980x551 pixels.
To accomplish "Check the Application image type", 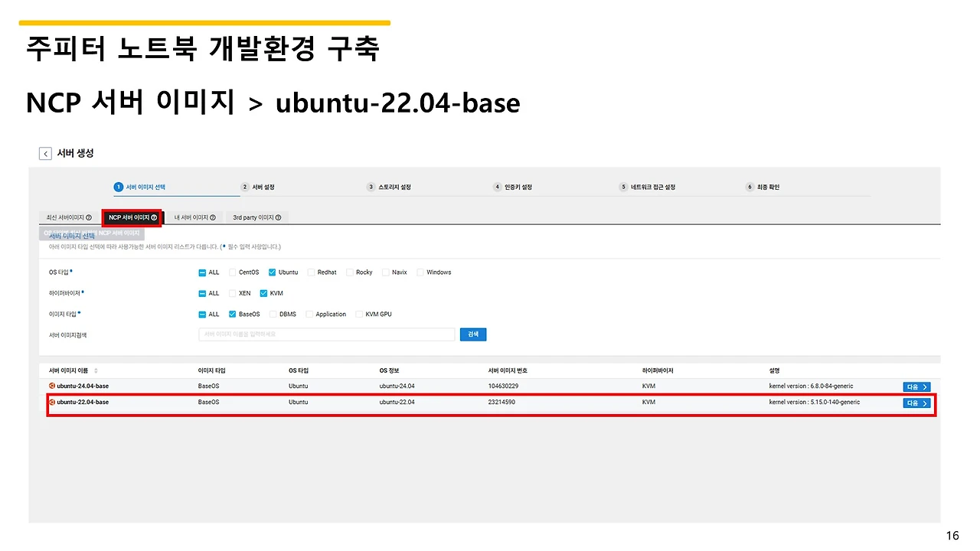I will [x=309, y=314].
